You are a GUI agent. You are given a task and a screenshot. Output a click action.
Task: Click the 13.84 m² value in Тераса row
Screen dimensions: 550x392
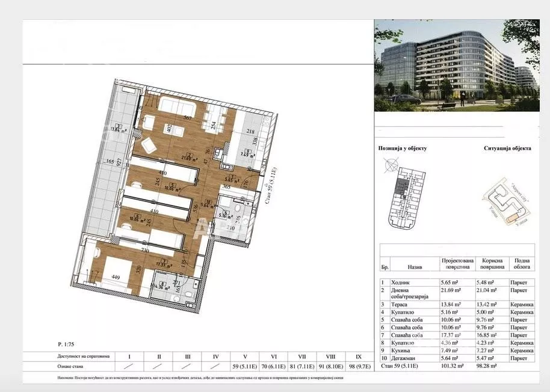click(x=451, y=305)
